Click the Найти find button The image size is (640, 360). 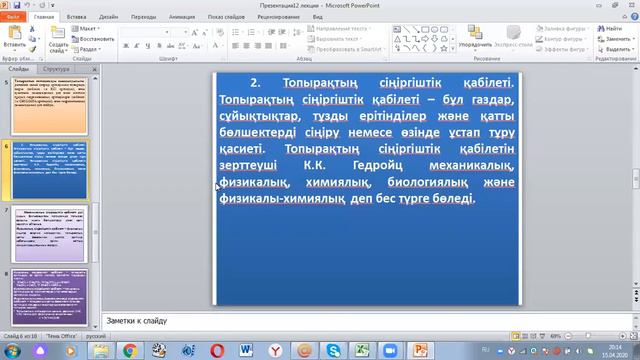click(x=610, y=29)
